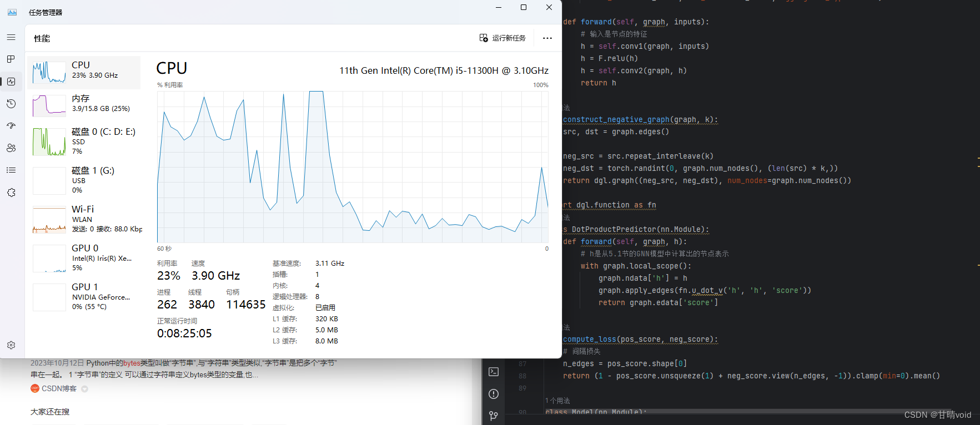The width and height of the screenshot is (980, 425).
Task: Open the Services page icon
Action: pyautogui.click(x=11, y=193)
